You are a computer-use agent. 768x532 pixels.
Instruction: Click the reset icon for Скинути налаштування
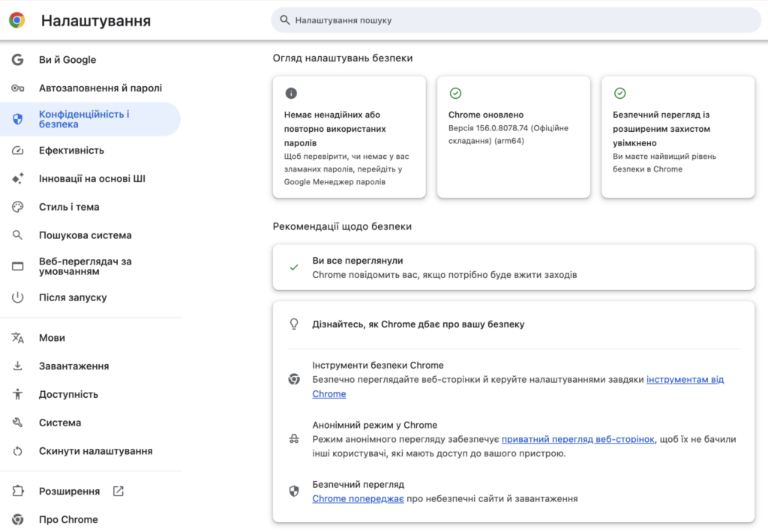(x=18, y=451)
